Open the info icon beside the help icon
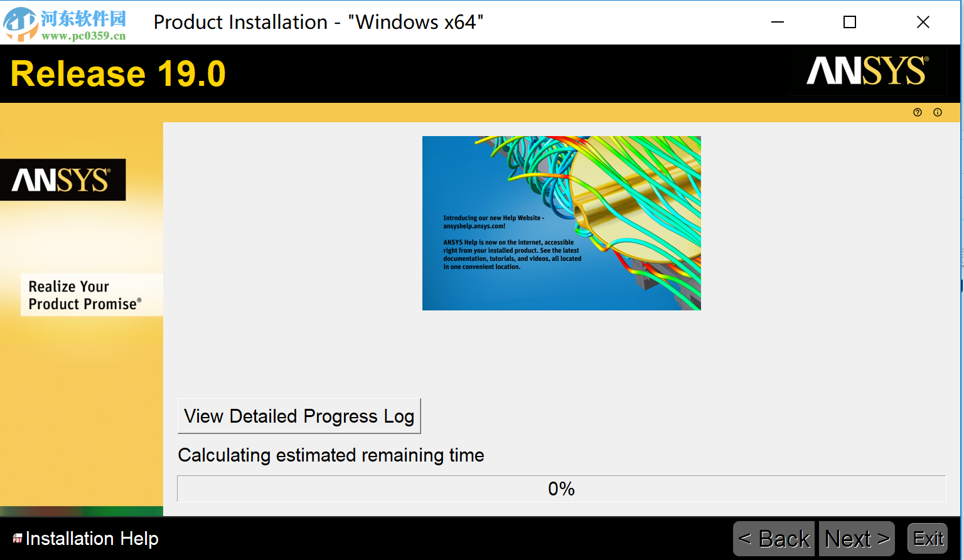 pyautogui.click(x=938, y=112)
